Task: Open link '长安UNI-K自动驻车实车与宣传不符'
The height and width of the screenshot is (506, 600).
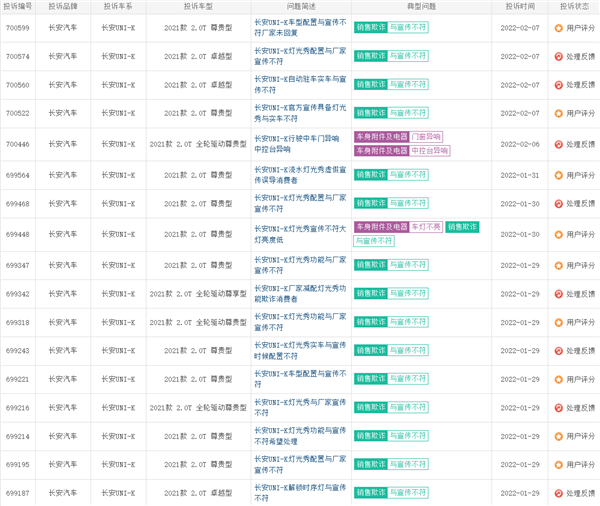Action: tap(300, 85)
